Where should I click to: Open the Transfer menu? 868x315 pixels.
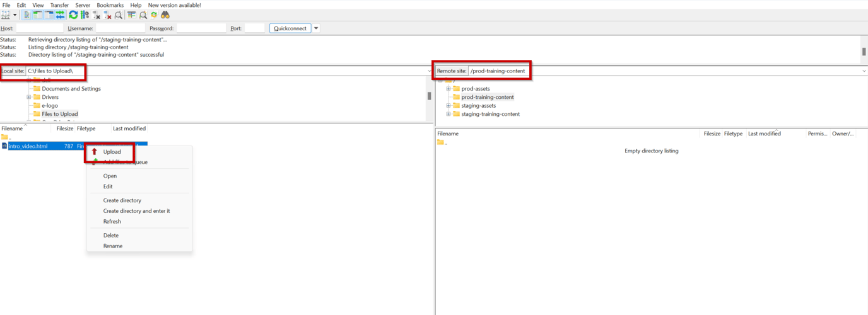(59, 5)
